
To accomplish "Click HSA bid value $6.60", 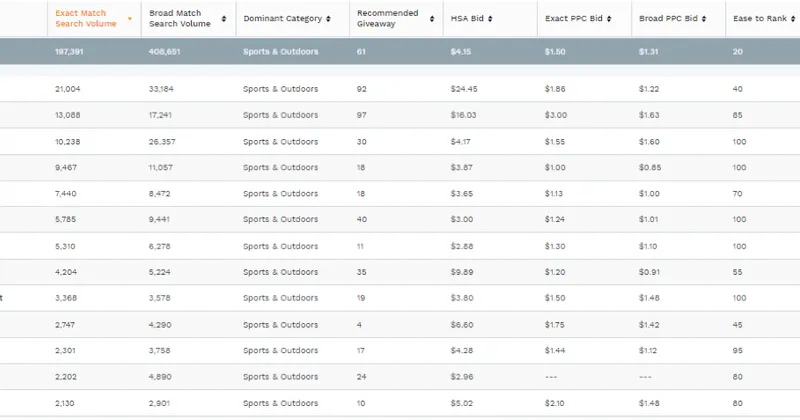I will tap(462, 325).
